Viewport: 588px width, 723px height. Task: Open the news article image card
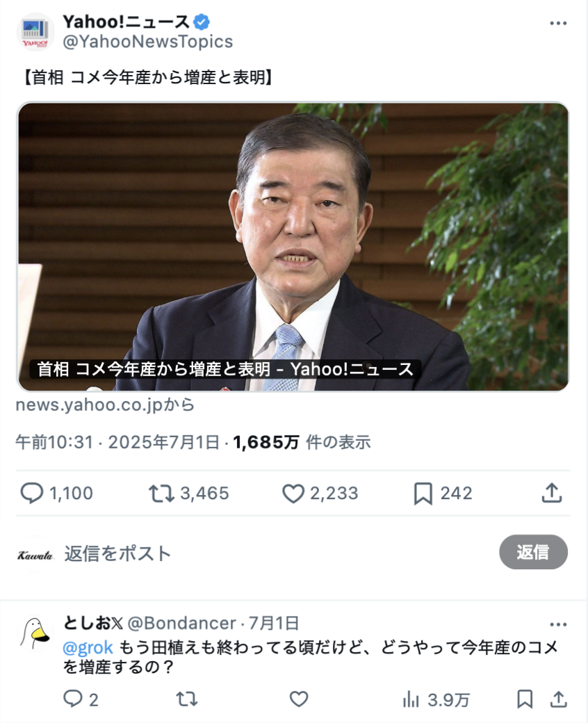click(x=293, y=247)
